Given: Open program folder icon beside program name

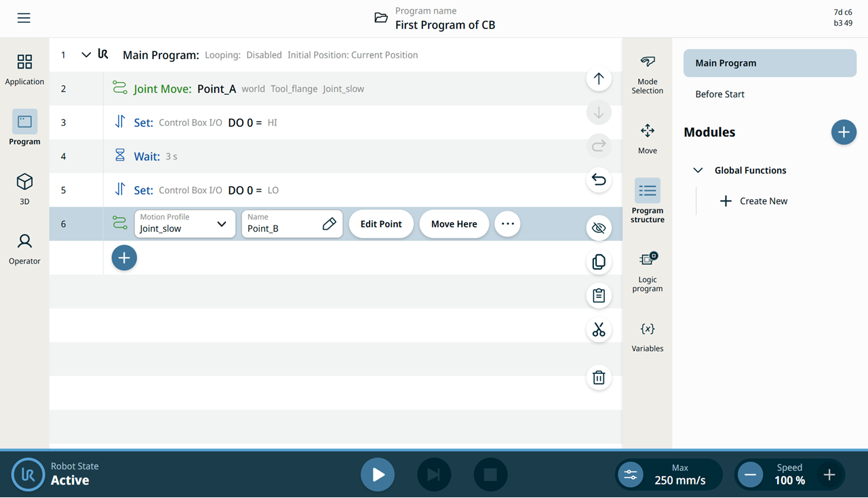Looking at the screenshot, I should [381, 18].
